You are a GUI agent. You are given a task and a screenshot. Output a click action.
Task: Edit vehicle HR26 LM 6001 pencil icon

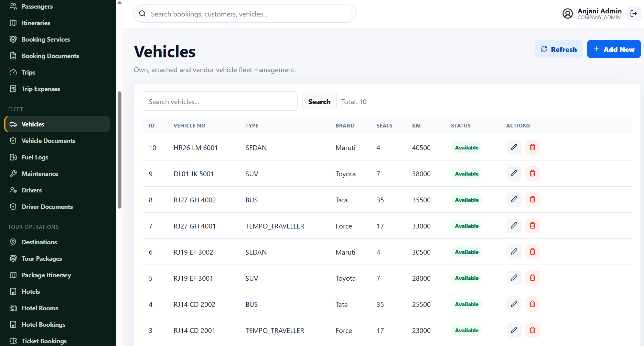click(514, 147)
